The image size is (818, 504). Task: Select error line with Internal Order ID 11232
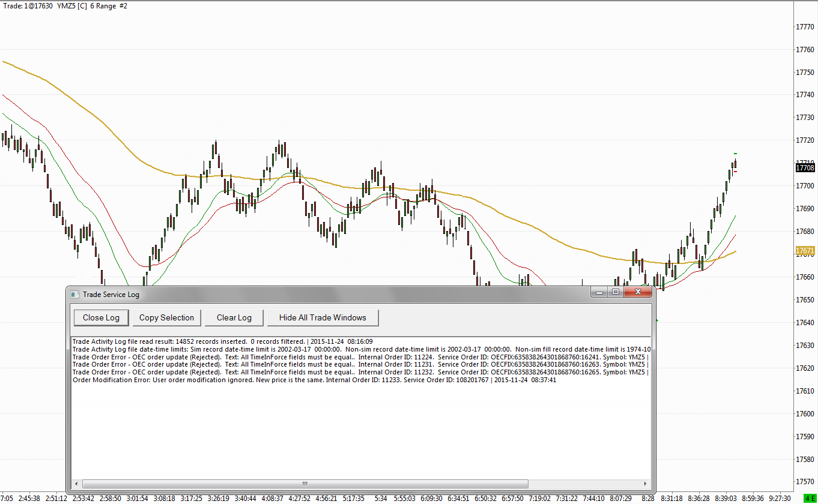[361, 373]
